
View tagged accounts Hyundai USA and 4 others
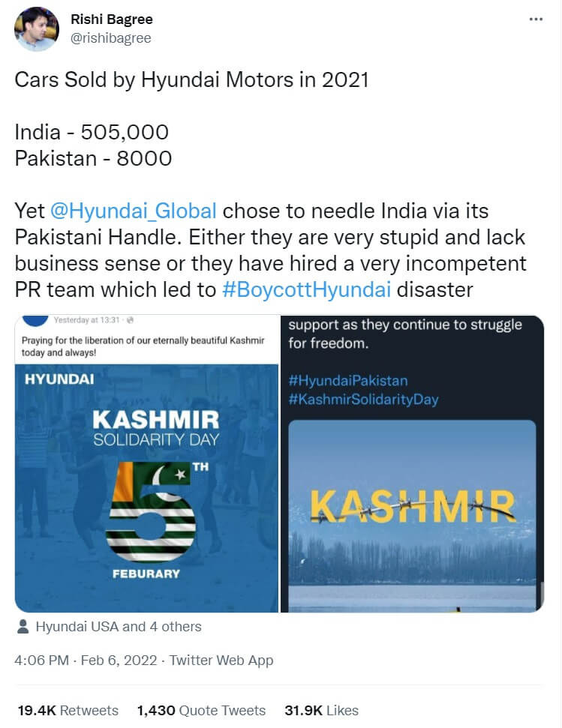119,627
